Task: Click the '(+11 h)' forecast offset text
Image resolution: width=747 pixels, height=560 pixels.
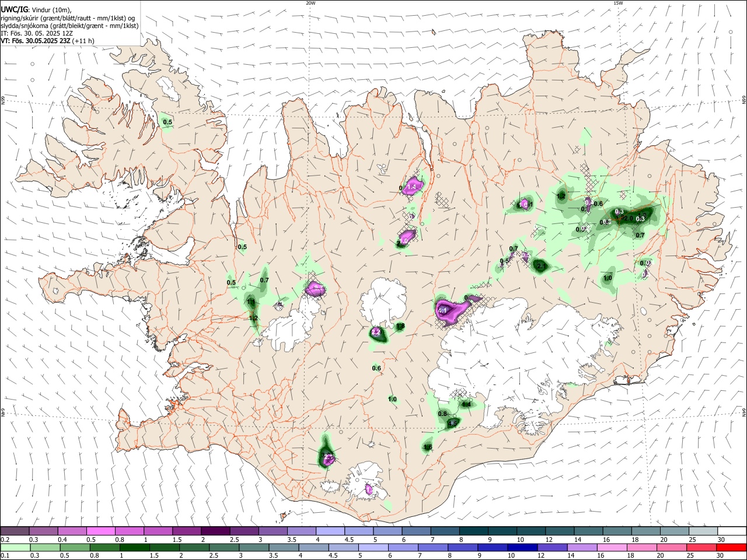Action: pos(84,41)
